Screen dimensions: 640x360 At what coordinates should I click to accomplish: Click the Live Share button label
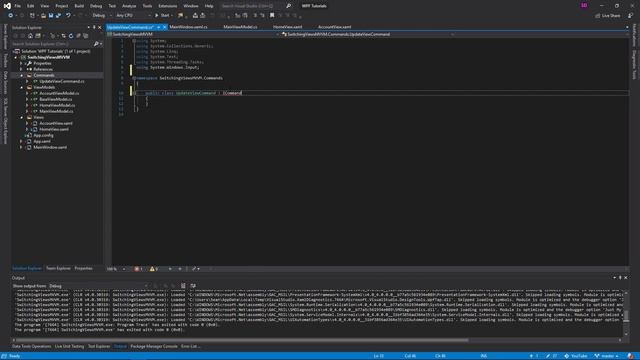(x=611, y=16)
